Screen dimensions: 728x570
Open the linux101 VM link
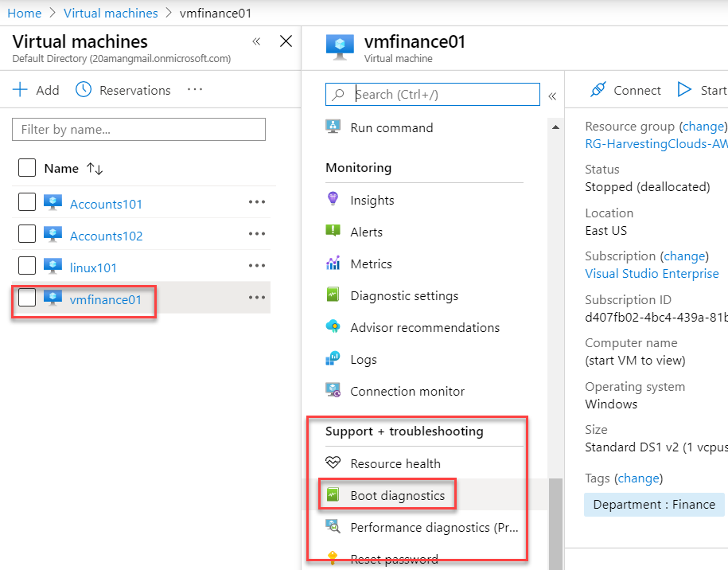click(x=93, y=267)
